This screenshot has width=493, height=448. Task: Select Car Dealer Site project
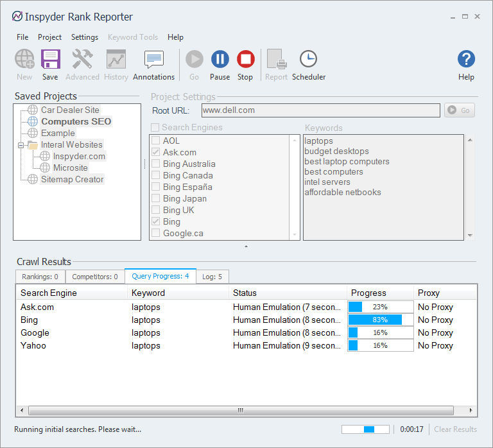click(70, 110)
